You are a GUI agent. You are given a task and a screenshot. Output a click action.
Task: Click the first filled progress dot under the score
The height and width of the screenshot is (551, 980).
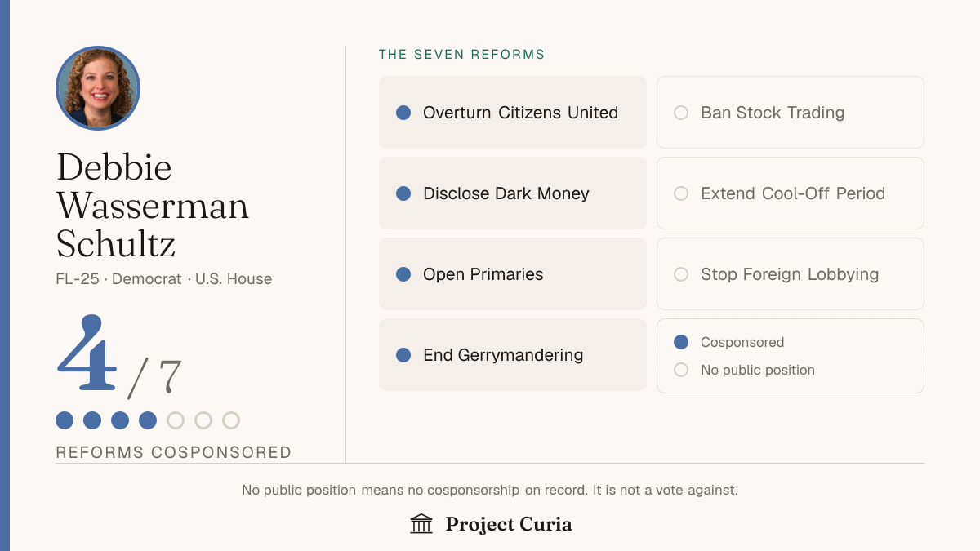tap(65, 420)
